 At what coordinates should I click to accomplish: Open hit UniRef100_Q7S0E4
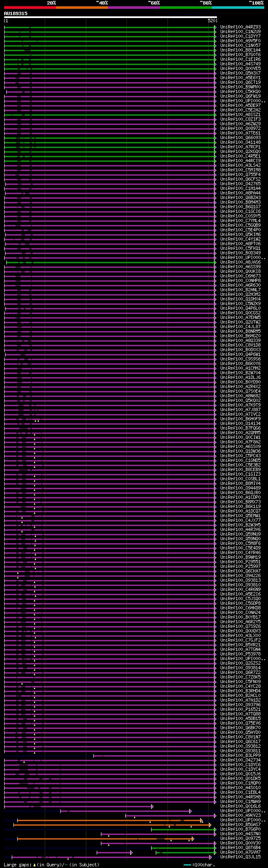click(x=240, y=391)
